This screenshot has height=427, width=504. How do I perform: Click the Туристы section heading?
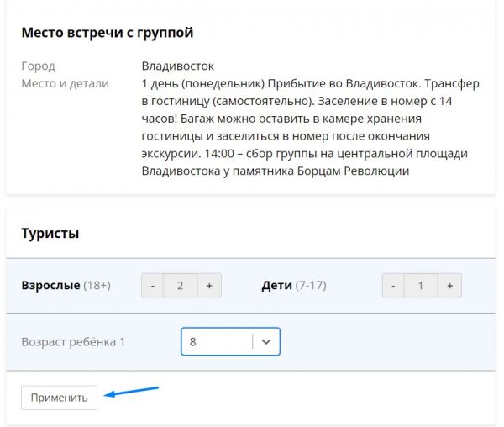coord(50,233)
